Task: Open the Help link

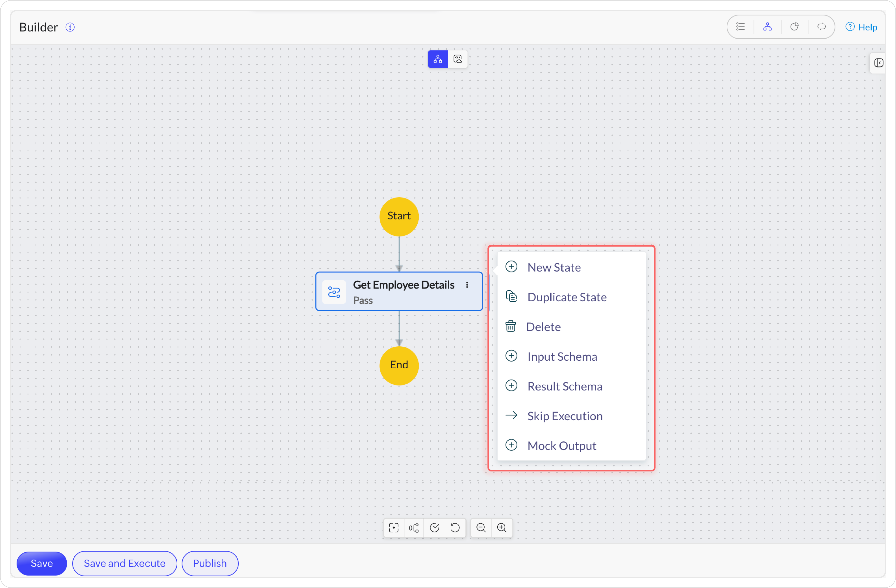Action: (861, 27)
